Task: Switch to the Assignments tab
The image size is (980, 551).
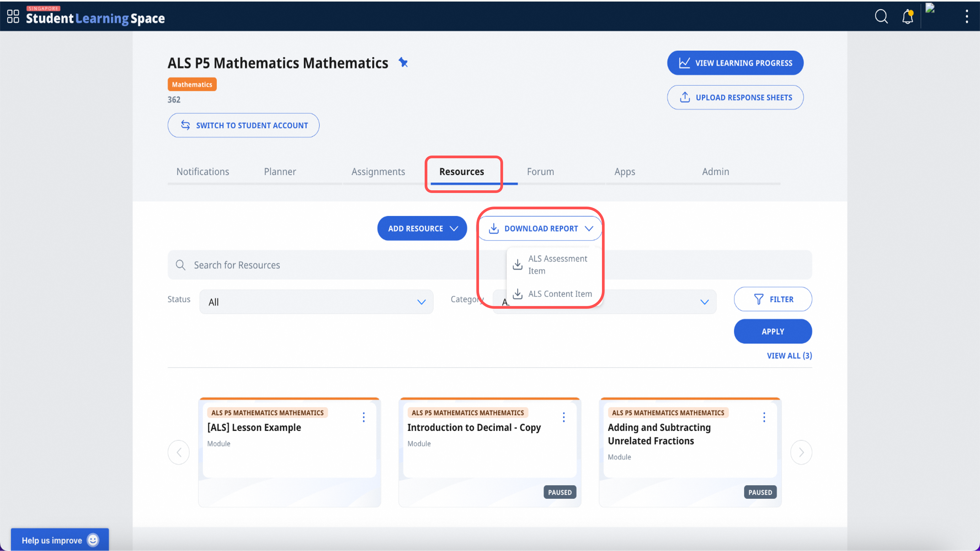Action: point(378,172)
